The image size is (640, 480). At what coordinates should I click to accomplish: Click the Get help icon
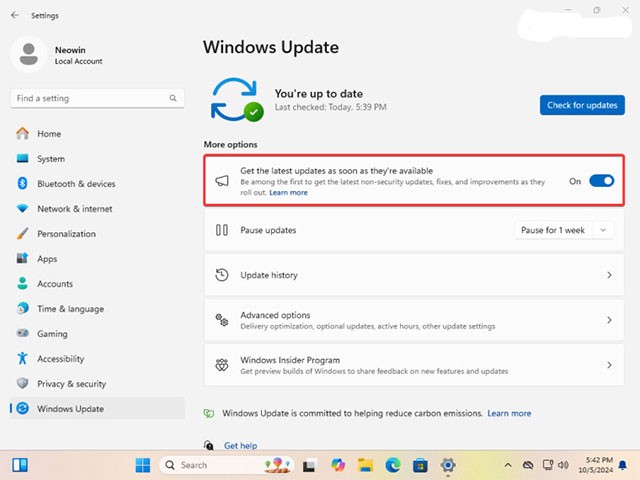209,445
